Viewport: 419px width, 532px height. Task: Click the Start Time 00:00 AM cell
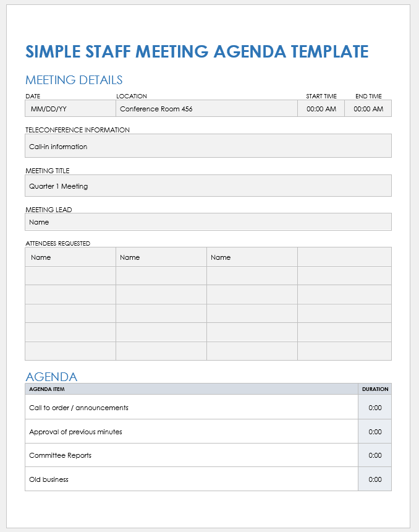[321, 109]
